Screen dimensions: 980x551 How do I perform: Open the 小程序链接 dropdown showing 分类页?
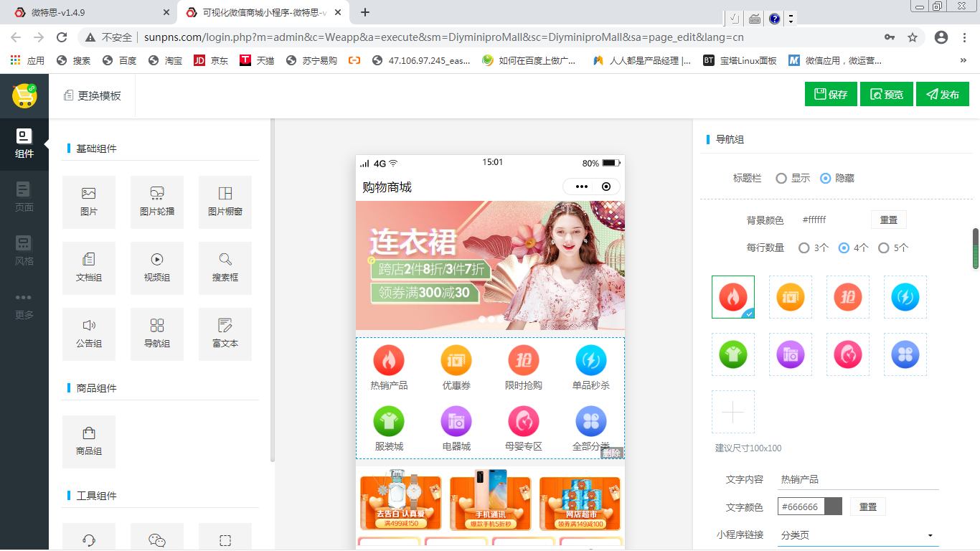tap(858, 535)
